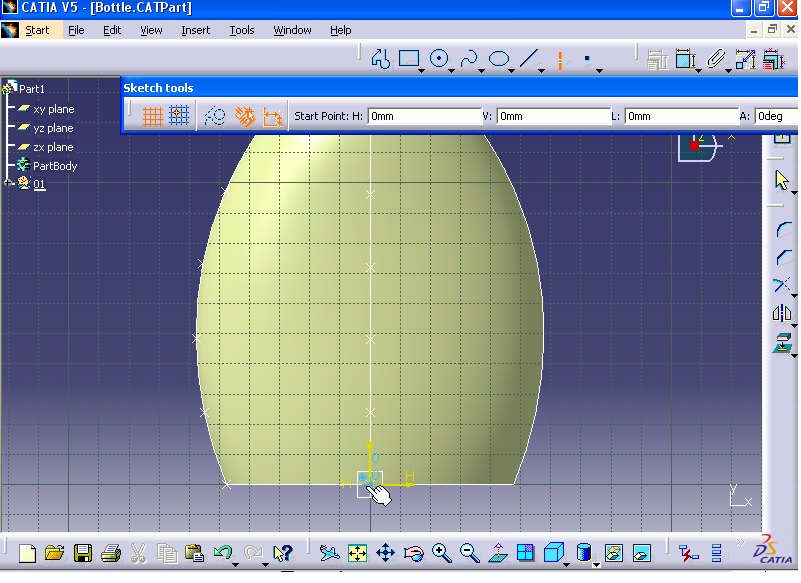The width and height of the screenshot is (801, 583).
Task: Open the Edit menu
Action: pos(112,30)
